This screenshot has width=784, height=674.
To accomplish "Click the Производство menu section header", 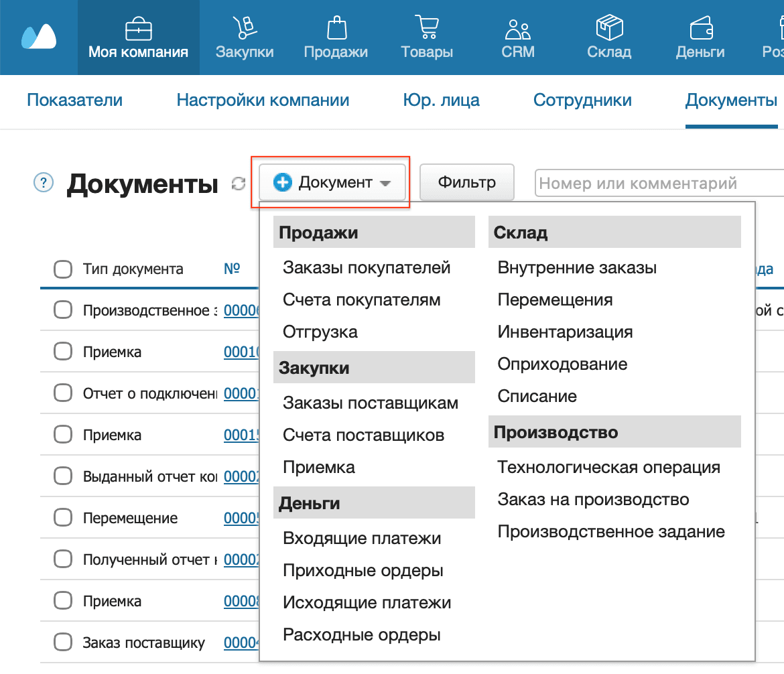I will pos(614,431).
